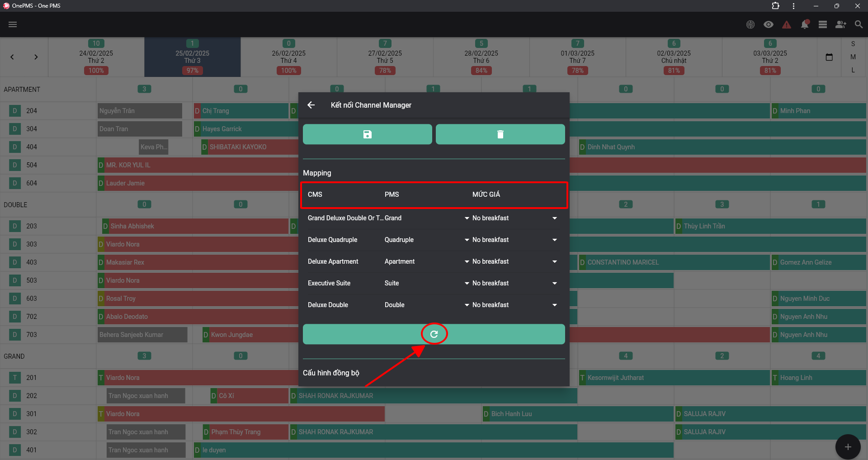Open PMS dropdown for Deluxe Double row
The height and width of the screenshot is (460, 868).
(427, 305)
